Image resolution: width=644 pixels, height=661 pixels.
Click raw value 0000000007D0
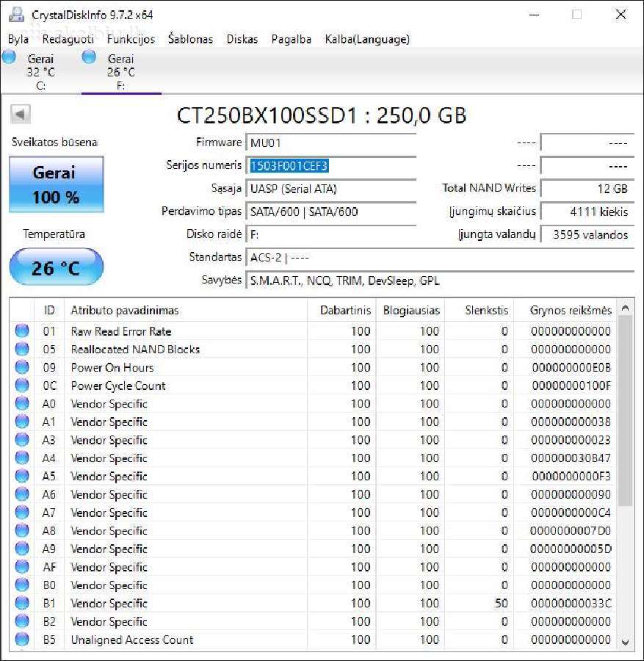pyautogui.click(x=571, y=530)
